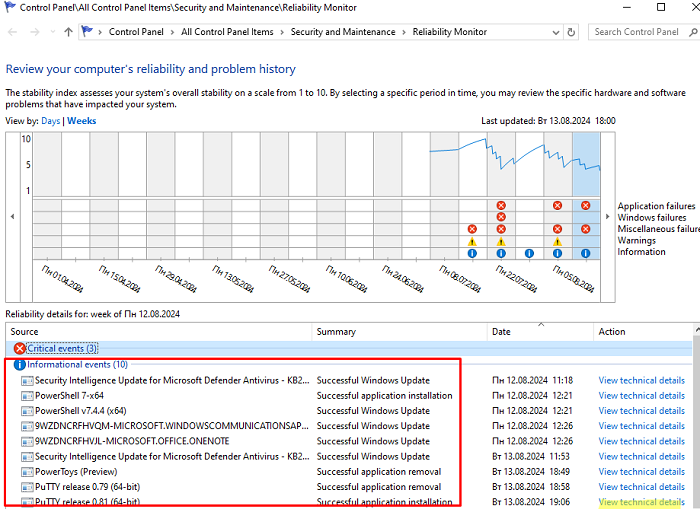Click the date Вт 13.08.2024 18:49
Viewport: 700px width, 509px height.
point(531,472)
